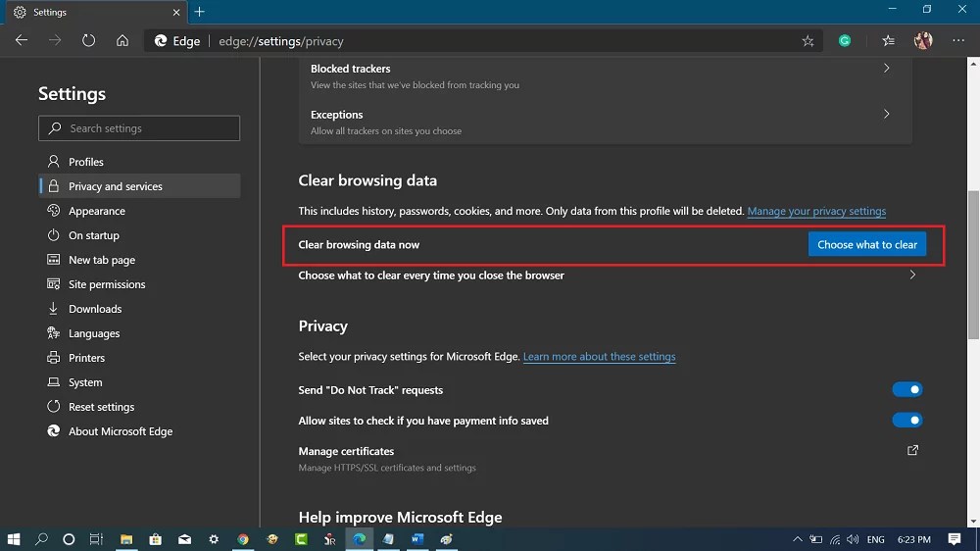Follow Manage your privacy settings link
Screen dimensions: 980x551
click(x=816, y=211)
